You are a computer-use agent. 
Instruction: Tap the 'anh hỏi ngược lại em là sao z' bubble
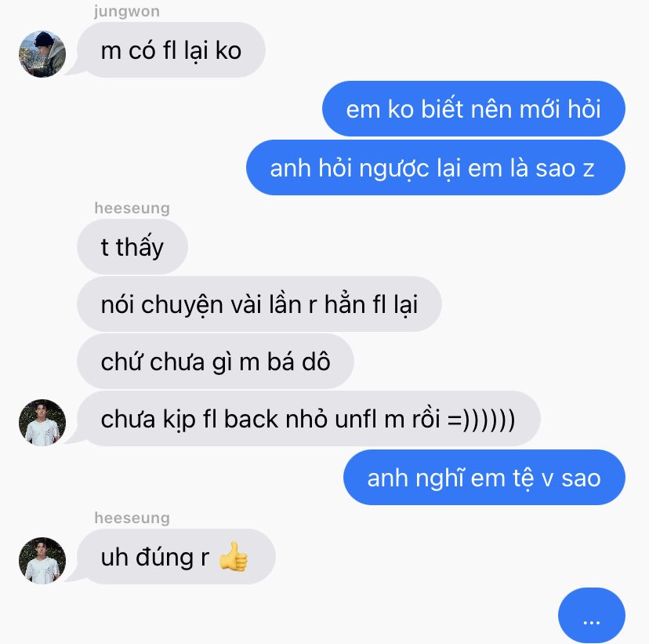coord(436,167)
